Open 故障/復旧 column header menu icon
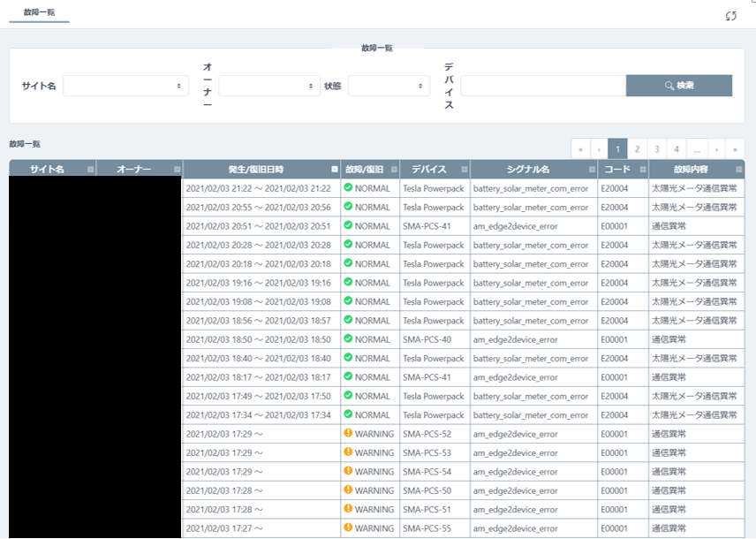 pyautogui.click(x=394, y=170)
